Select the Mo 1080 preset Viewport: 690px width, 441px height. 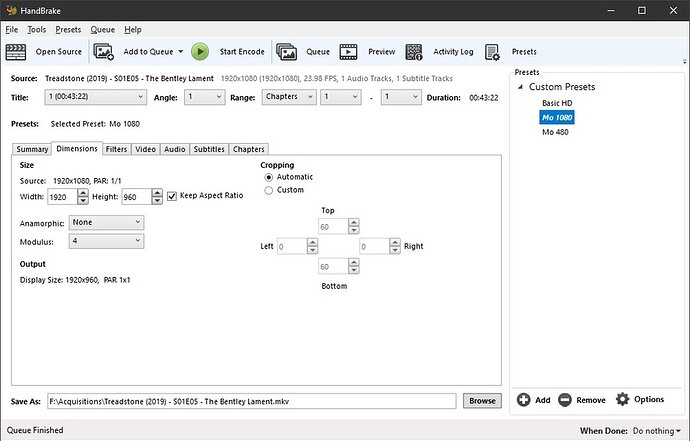557,118
